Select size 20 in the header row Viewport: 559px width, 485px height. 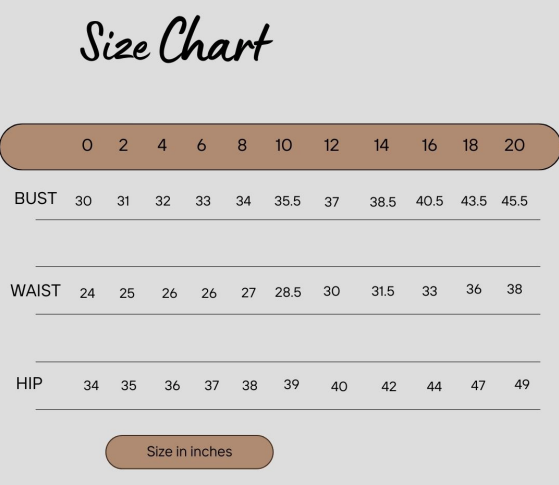514,145
